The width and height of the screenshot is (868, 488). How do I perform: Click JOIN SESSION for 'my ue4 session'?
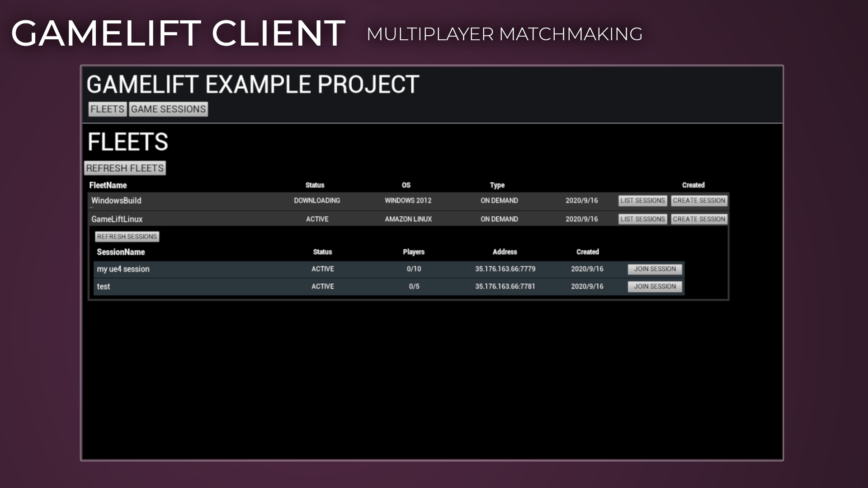(655, 269)
